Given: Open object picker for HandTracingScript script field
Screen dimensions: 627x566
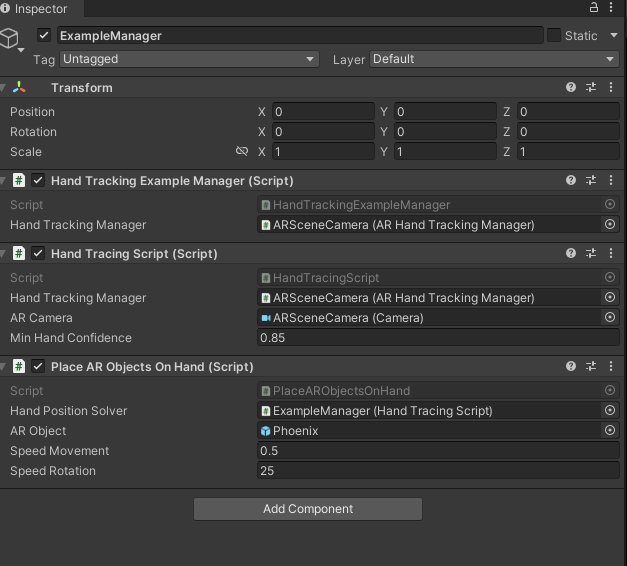Looking at the screenshot, I should pos(609,277).
